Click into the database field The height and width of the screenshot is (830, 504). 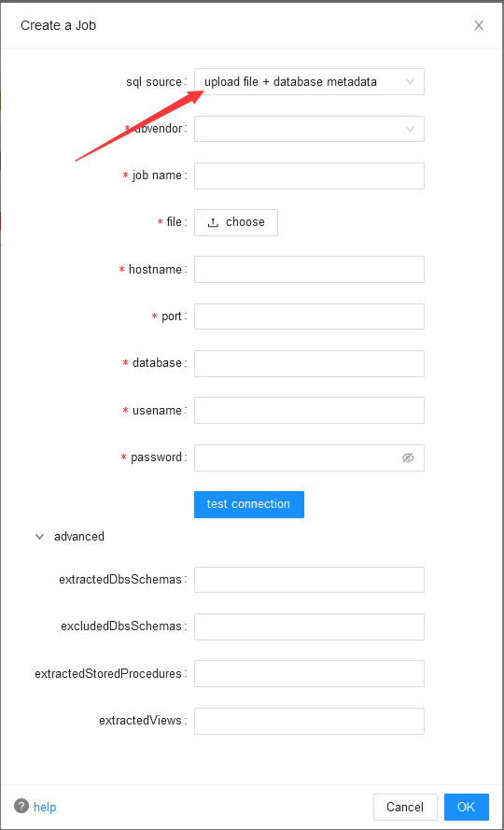(309, 364)
